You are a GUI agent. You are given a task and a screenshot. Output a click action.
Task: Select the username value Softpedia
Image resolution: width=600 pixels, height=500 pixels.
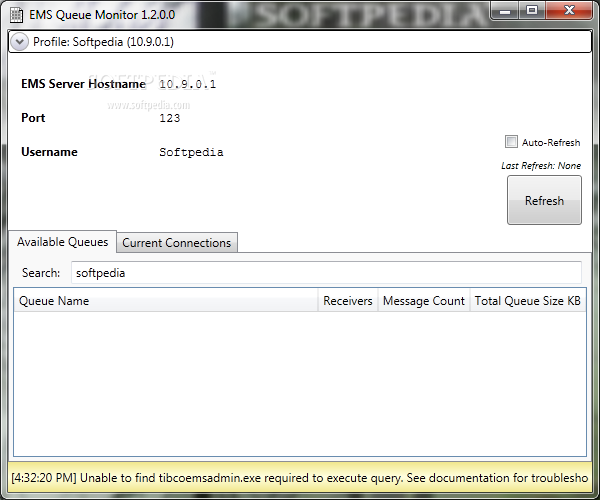tap(191, 152)
